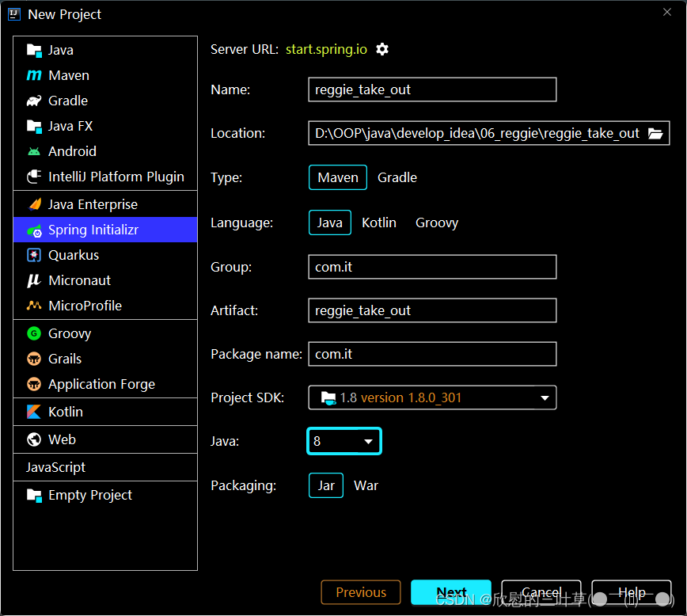Screen dimensions: 687x616
Task: Select Micronaut label in the list
Action: pyautogui.click(x=80, y=280)
